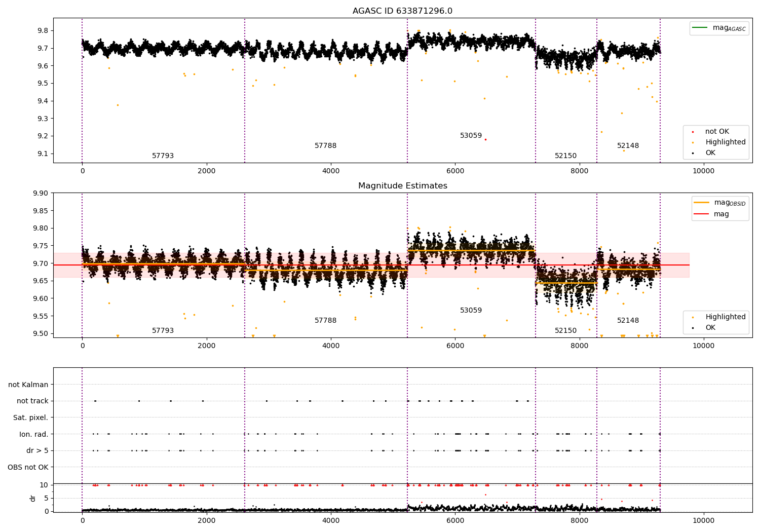The height and width of the screenshot is (532, 760).
Task: Click obsid label 57788 in top plot
Action: pos(325,146)
